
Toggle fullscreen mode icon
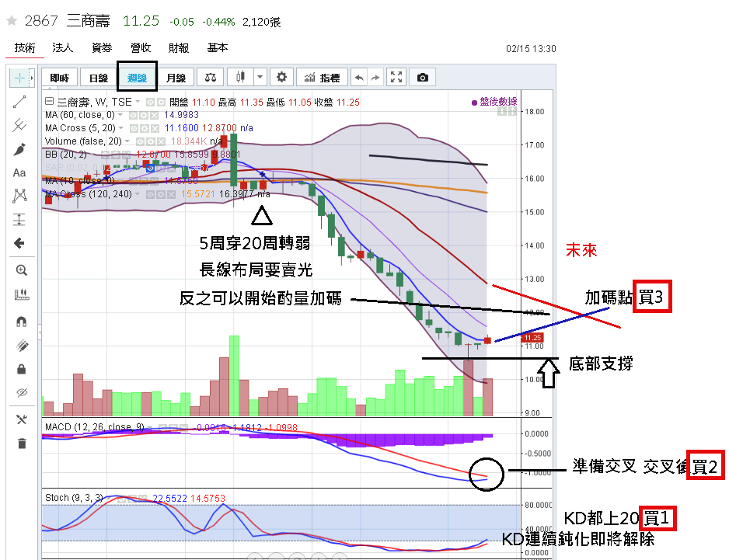[396, 78]
